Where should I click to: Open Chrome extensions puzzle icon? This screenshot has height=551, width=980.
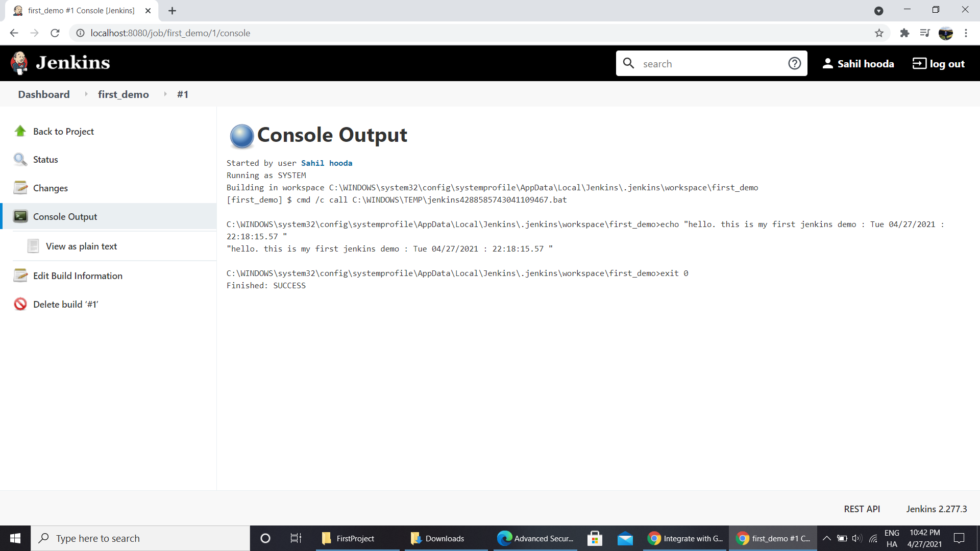click(x=904, y=33)
